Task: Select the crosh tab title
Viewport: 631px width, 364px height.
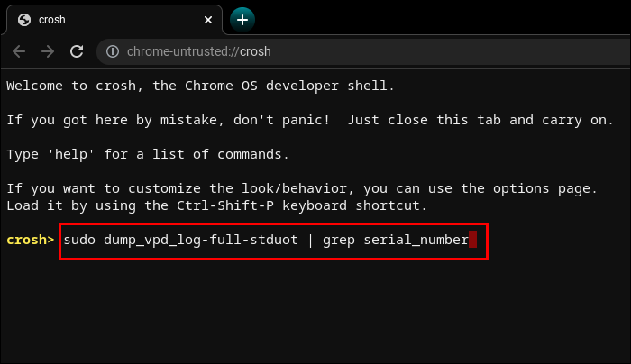Action: pos(52,19)
